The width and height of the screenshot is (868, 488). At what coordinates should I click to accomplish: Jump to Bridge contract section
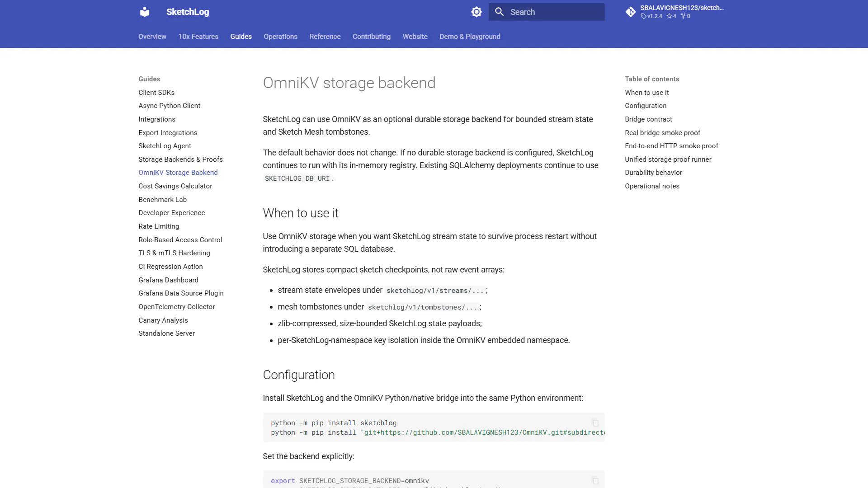click(x=648, y=119)
